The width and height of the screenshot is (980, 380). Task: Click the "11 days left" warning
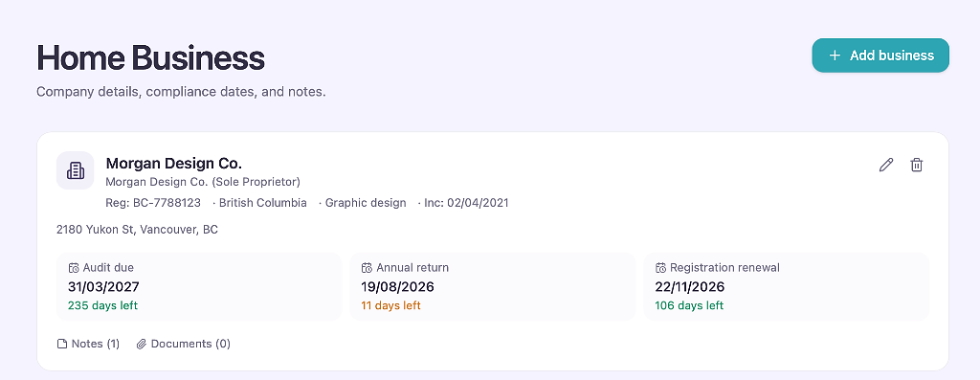coord(390,305)
